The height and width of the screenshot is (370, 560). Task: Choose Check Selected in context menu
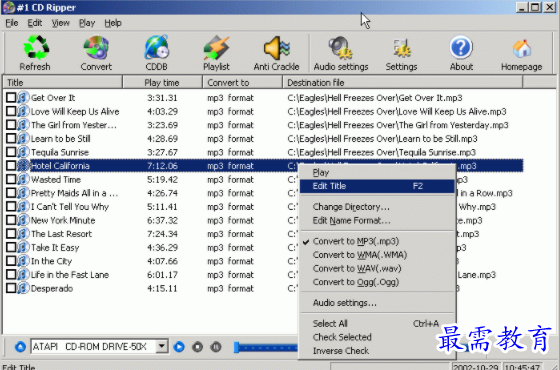(377, 337)
